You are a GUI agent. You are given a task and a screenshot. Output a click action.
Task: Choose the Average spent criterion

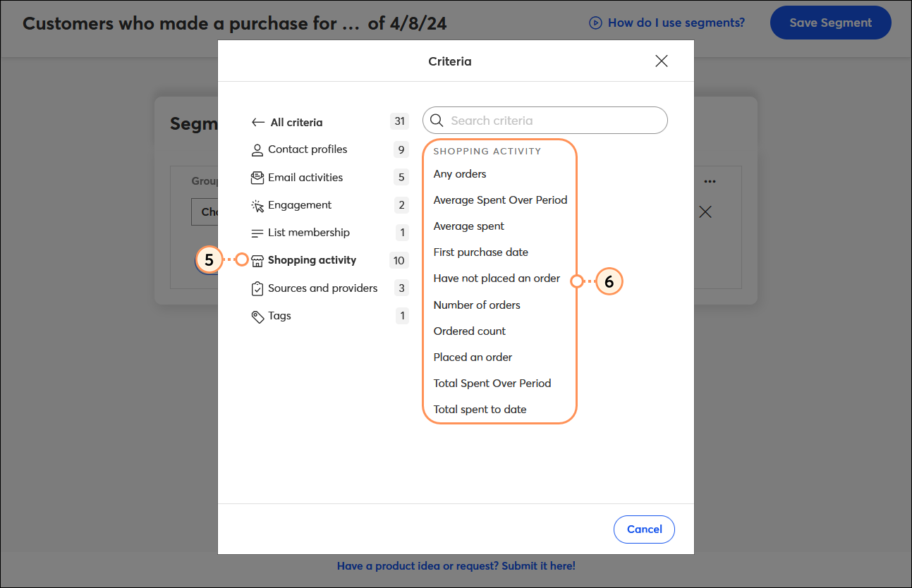click(x=469, y=226)
